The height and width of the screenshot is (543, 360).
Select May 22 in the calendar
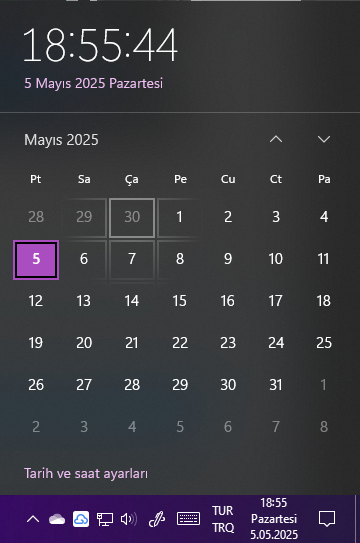[180, 343]
